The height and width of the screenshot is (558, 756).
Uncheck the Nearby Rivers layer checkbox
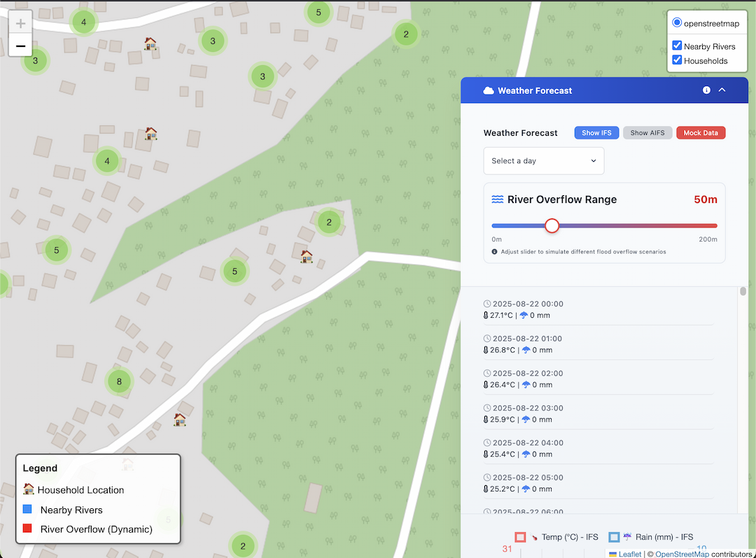(677, 46)
